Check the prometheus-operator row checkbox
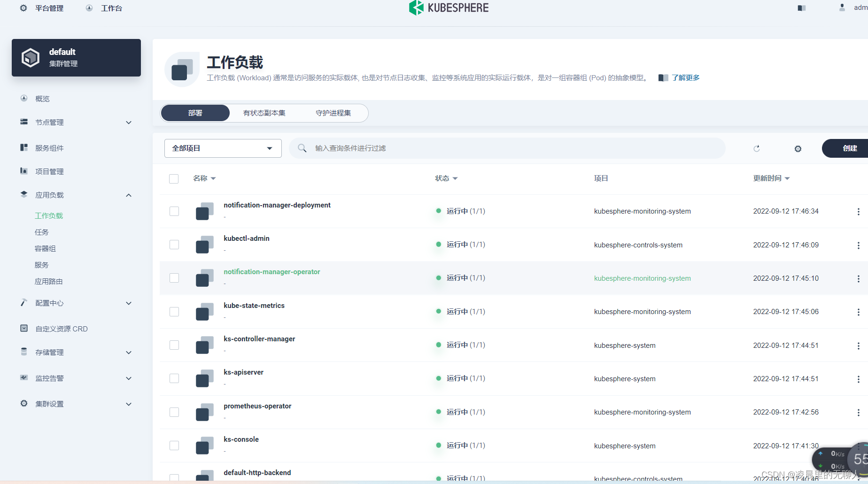Viewport: 868px width, 484px height. tap(174, 412)
